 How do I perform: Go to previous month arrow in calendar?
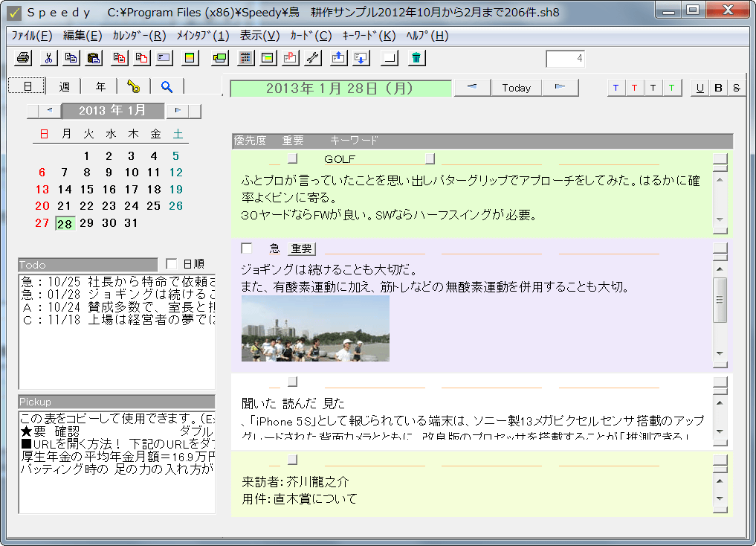point(50,110)
